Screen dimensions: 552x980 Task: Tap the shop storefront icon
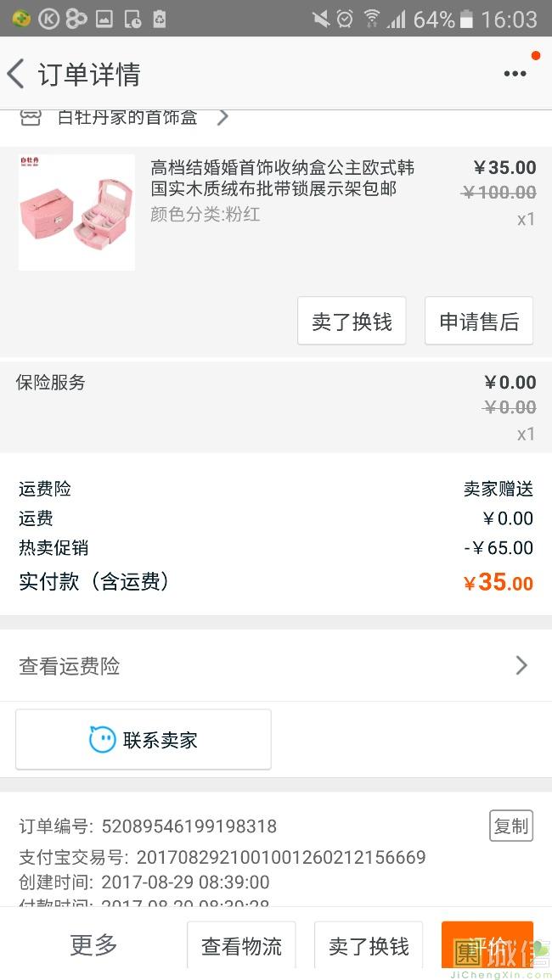[x=30, y=117]
